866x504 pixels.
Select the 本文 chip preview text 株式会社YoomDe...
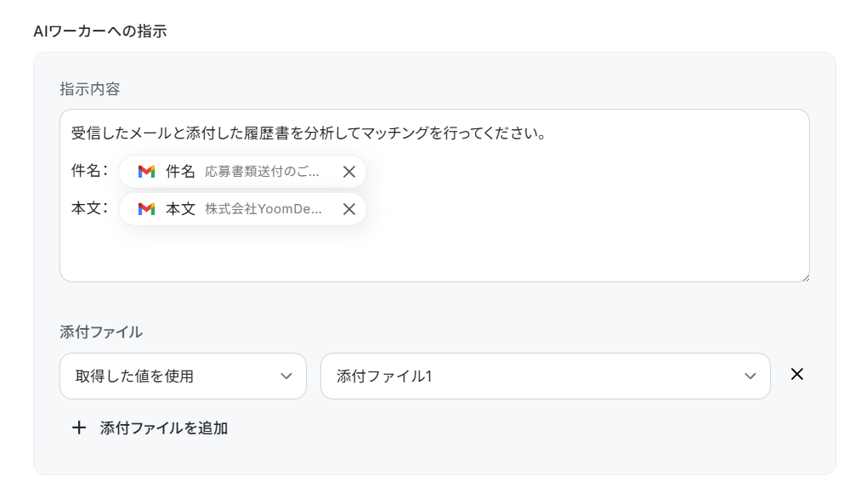pos(263,209)
